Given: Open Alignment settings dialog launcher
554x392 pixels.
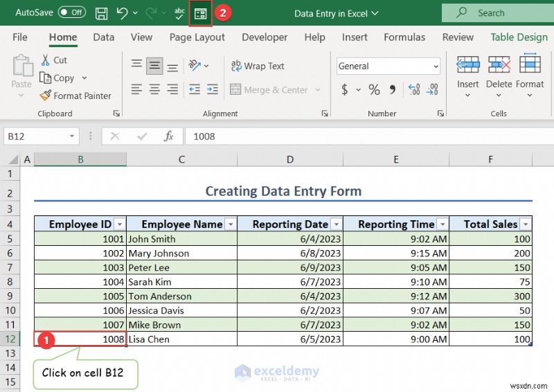Looking at the screenshot, I should pyautogui.click(x=324, y=113).
